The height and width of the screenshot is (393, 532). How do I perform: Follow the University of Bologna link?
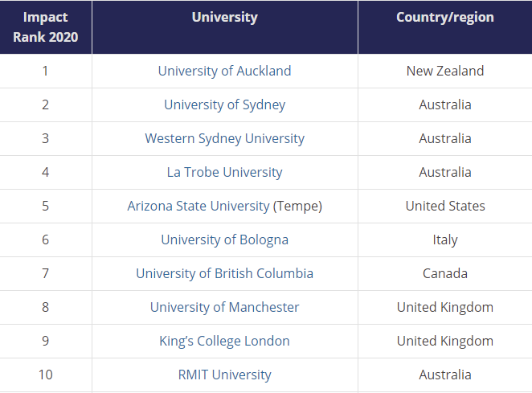(224, 239)
